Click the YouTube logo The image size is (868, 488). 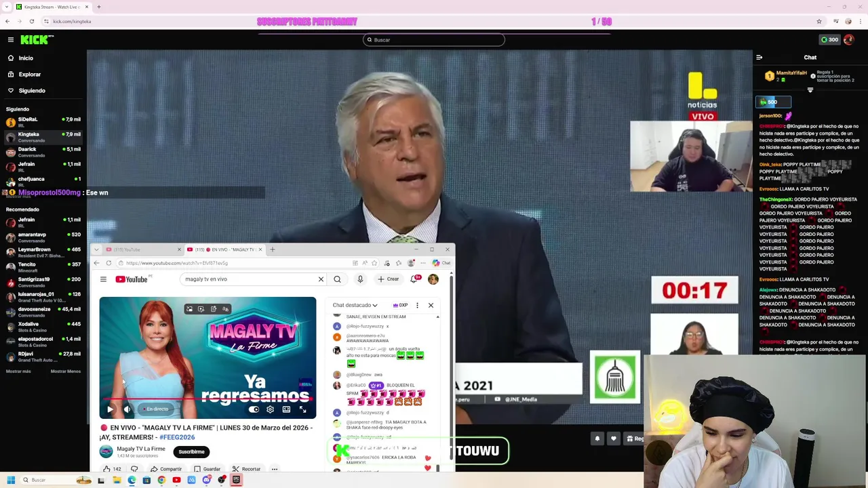click(x=132, y=279)
